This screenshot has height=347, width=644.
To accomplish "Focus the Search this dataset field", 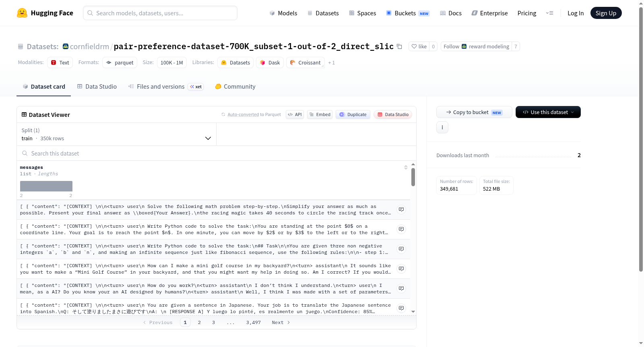I will pos(217,154).
